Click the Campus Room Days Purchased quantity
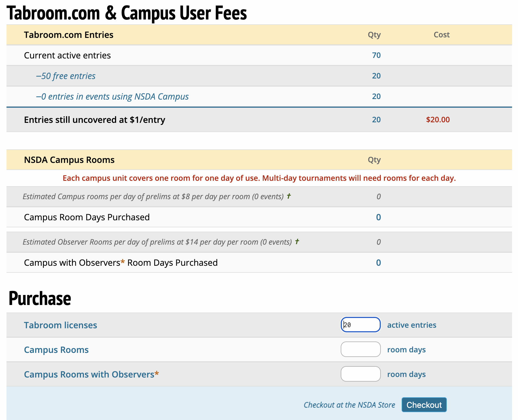This screenshot has width=518, height=420. [x=378, y=217]
